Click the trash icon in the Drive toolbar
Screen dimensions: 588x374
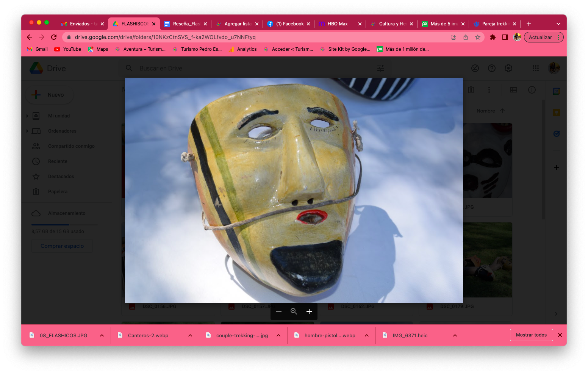471,90
